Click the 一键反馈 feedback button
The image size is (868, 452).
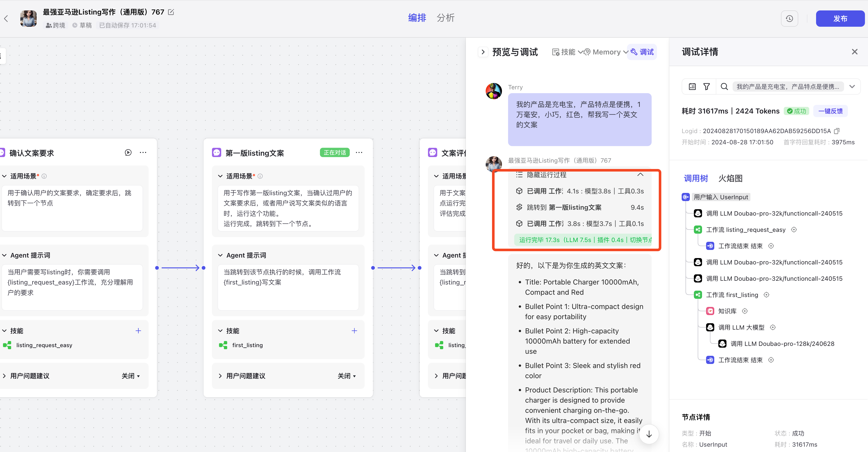point(830,111)
